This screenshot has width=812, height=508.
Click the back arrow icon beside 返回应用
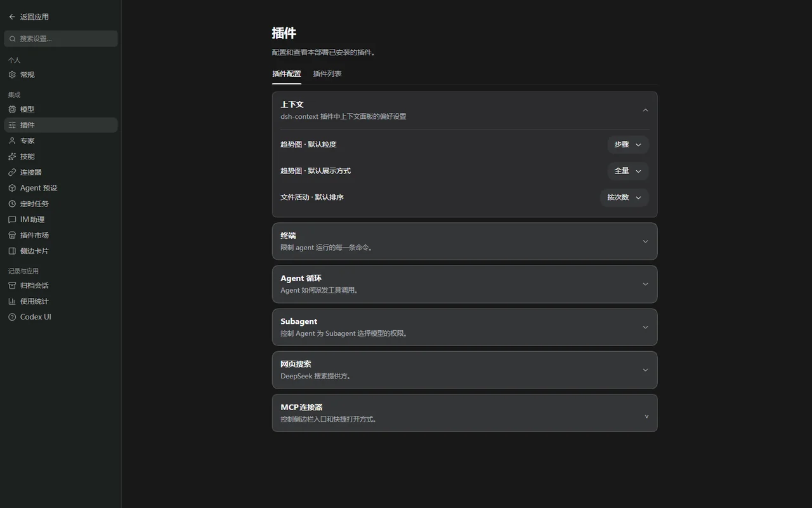pyautogui.click(x=12, y=17)
